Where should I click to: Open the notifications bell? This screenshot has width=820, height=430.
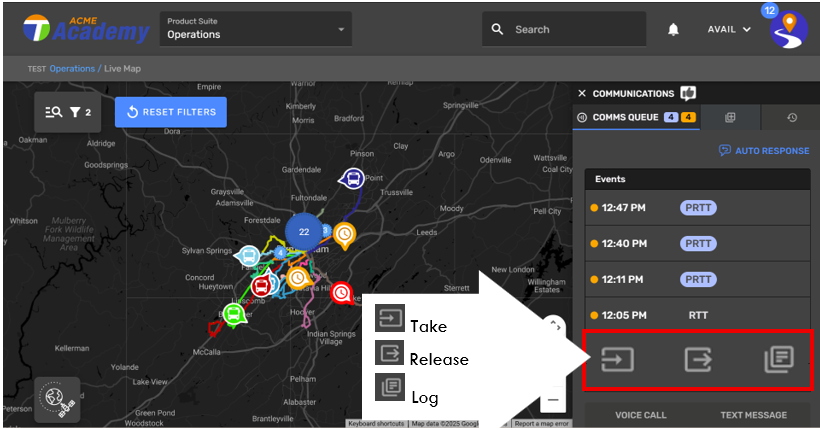coord(673,30)
